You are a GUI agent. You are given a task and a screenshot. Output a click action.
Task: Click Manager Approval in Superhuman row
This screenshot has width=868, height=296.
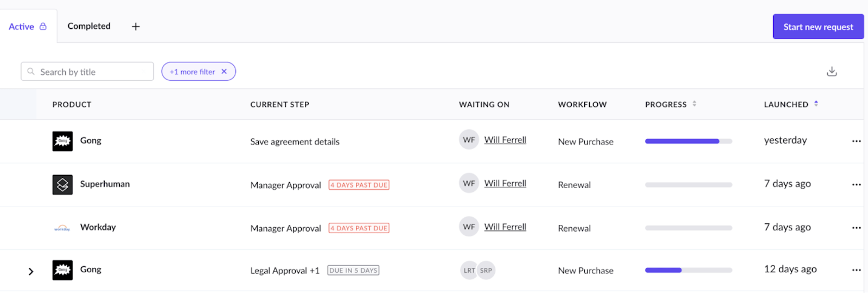pyautogui.click(x=285, y=185)
